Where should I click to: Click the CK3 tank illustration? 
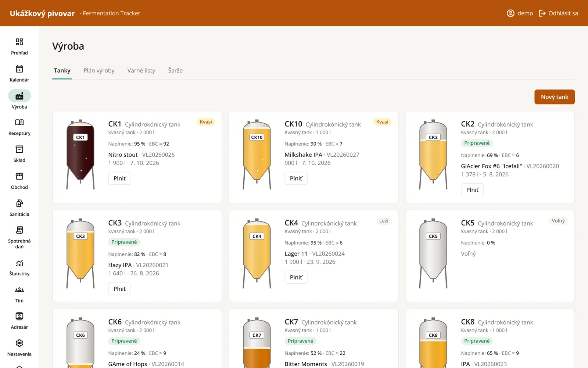pyautogui.click(x=80, y=253)
